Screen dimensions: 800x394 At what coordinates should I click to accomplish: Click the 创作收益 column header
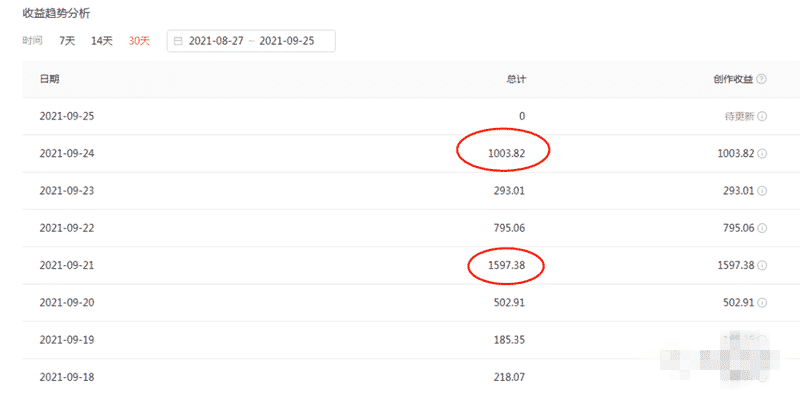tap(733, 79)
